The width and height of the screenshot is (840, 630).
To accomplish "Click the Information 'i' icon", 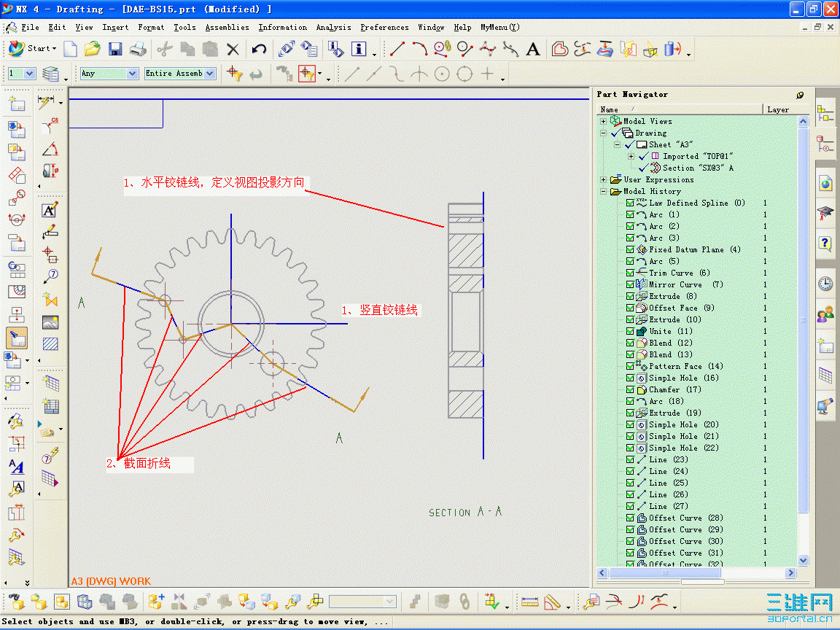I will pyautogui.click(x=359, y=50).
